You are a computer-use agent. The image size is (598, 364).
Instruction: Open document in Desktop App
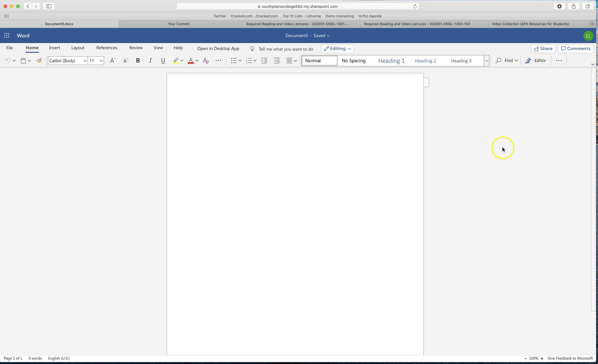pos(218,48)
